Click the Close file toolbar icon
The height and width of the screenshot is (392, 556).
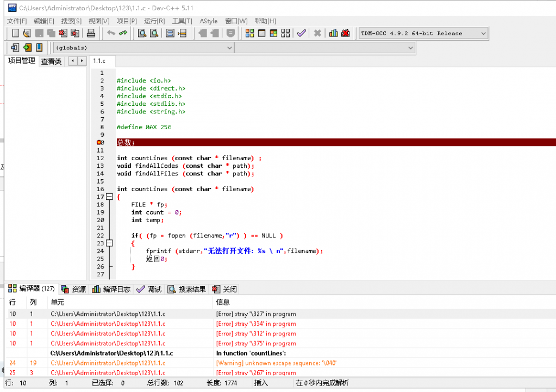(63, 33)
